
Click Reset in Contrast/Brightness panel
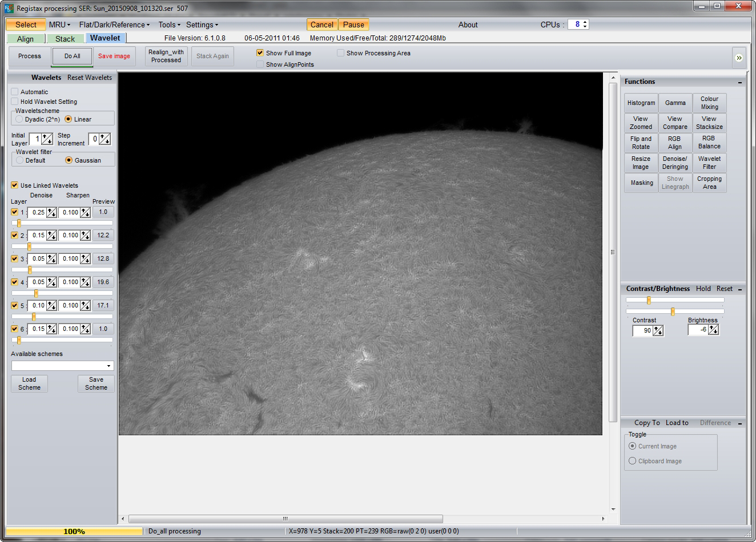pyautogui.click(x=725, y=289)
